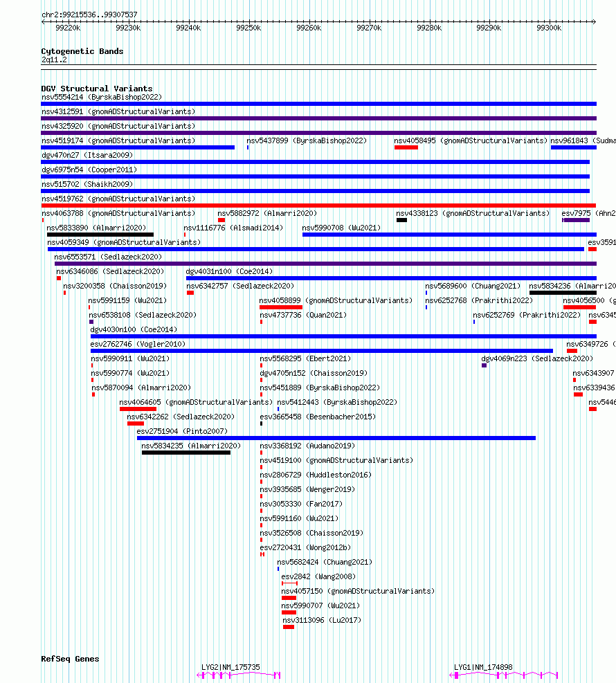The width and height of the screenshot is (616, 683).
Task: Select the esv2842 (Wang2008) red glyph
Action: 290,583
